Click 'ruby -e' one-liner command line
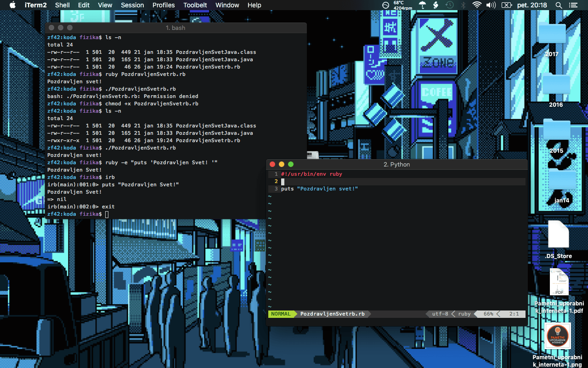The image size is (588, 368). 161,163
